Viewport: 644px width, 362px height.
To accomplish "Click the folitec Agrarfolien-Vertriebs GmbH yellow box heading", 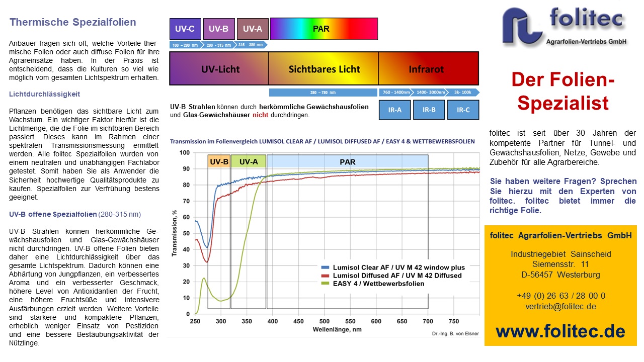I will pos(560,235).
